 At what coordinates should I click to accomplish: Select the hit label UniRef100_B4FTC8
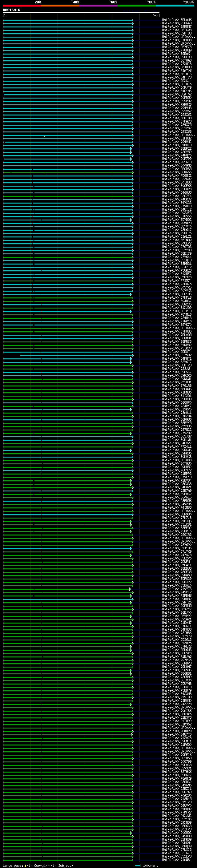click(x=177, y=78)
